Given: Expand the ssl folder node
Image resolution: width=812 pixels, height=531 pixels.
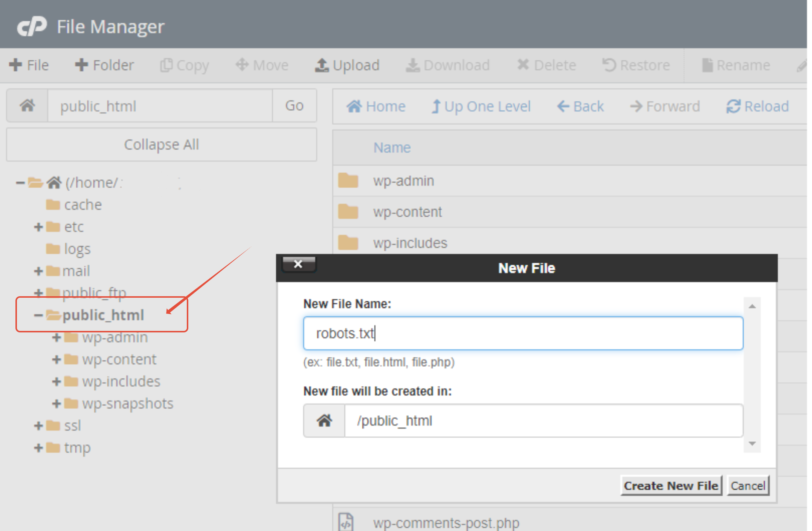Looking at the screenshot, I should tap(38, 426).
